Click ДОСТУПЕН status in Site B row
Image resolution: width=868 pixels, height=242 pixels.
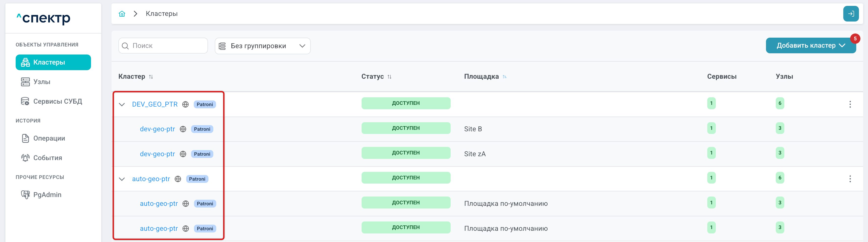[406, 128]
